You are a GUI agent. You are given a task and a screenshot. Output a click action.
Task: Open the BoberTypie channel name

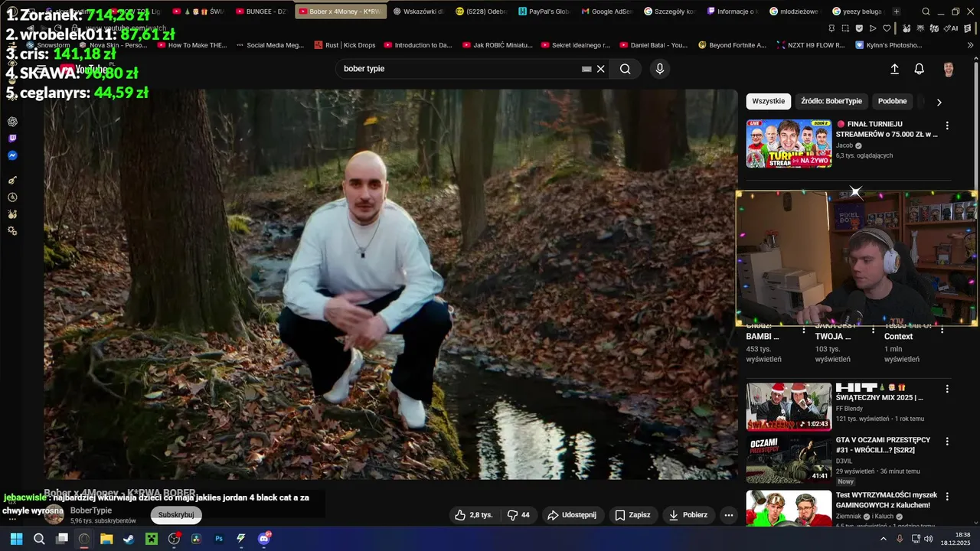pyautogui.click(x=91, y=510)
